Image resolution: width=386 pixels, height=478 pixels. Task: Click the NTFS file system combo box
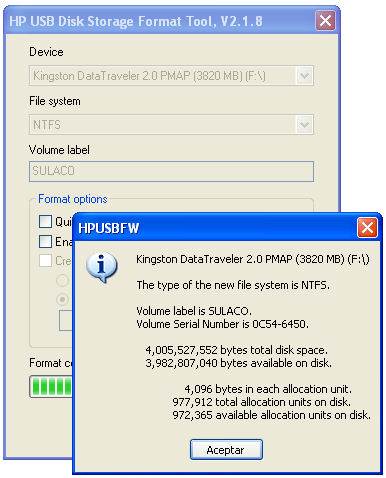pyautogui.click(x=171, y=125)
